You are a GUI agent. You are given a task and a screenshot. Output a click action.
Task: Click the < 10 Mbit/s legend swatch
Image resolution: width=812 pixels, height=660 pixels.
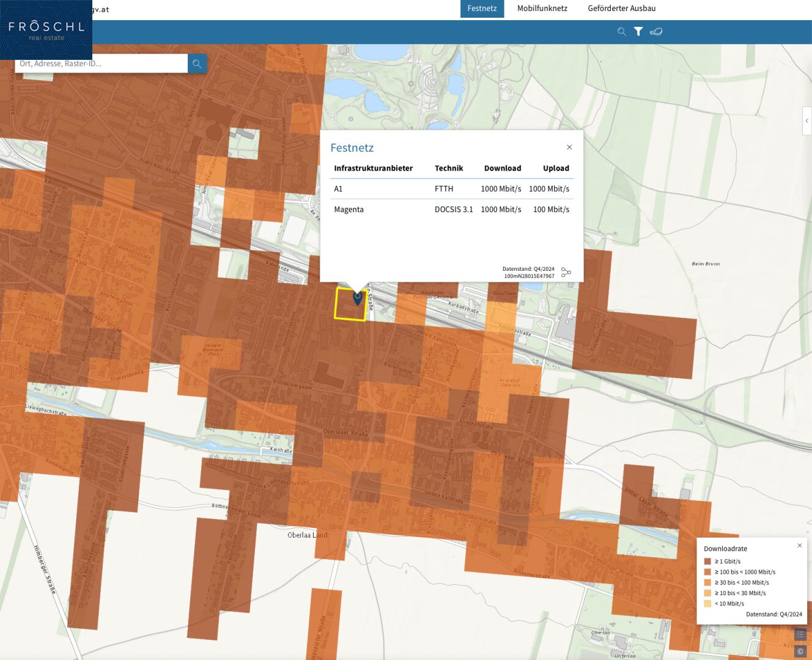point(707,603)
